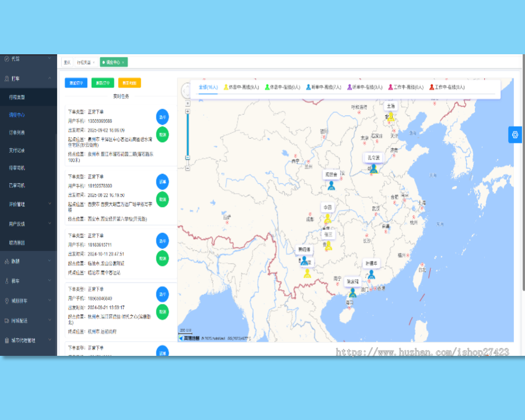Select blue driver marker near Haikou

click(x=352, y=293)
